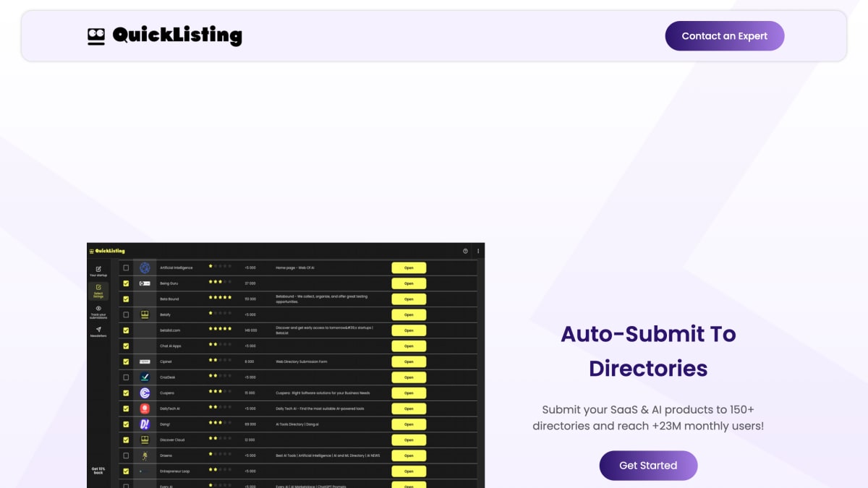Toggle the DailyTech AI checkbox
Screen dimensions: 868x488
(126, 408)
